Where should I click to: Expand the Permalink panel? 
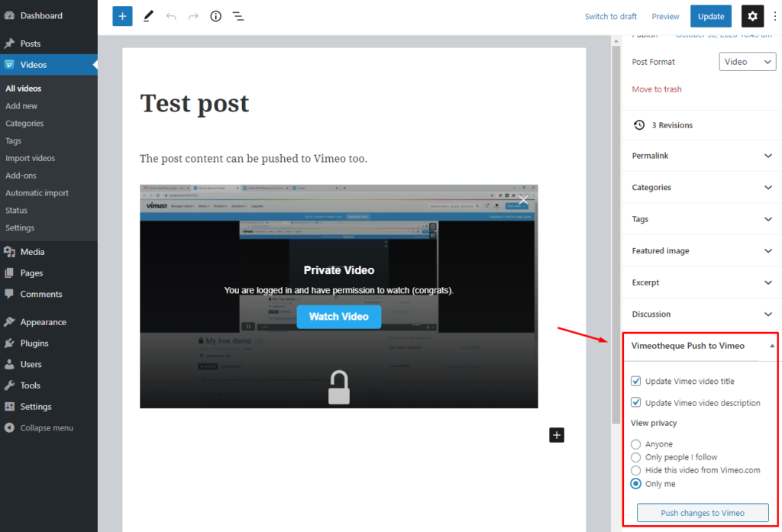tap(701, 156)
